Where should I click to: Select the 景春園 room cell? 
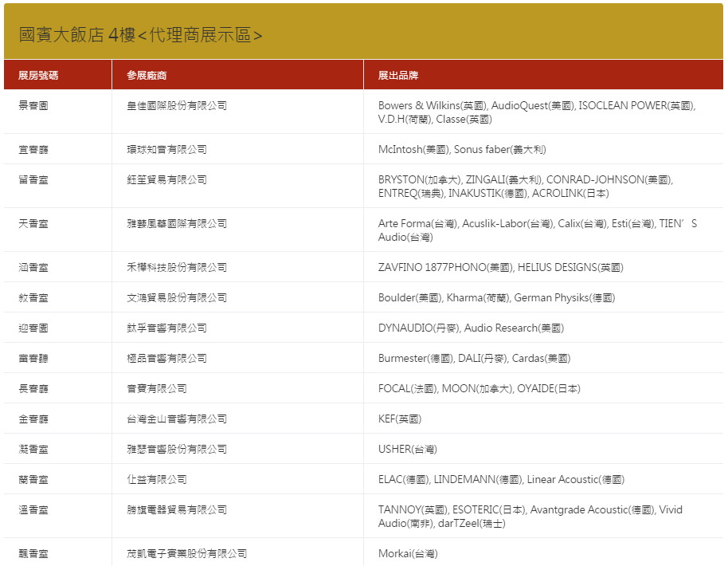57,112
